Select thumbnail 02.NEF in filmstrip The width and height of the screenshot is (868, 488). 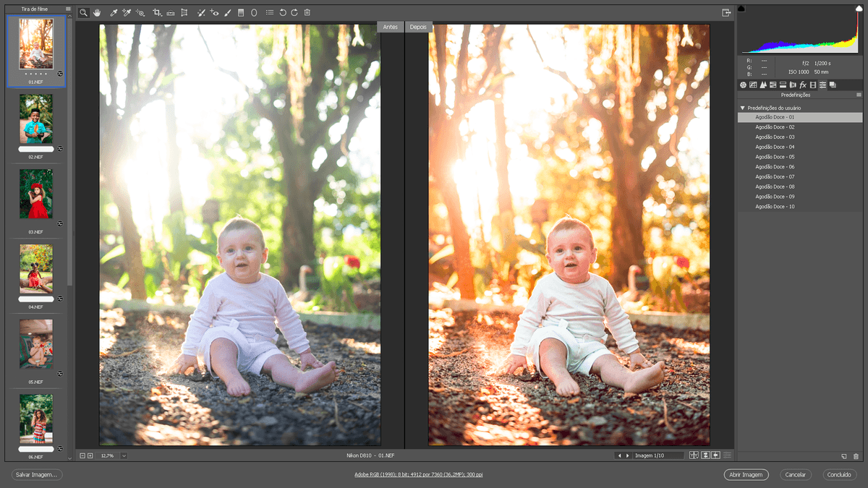click(36, 119)
